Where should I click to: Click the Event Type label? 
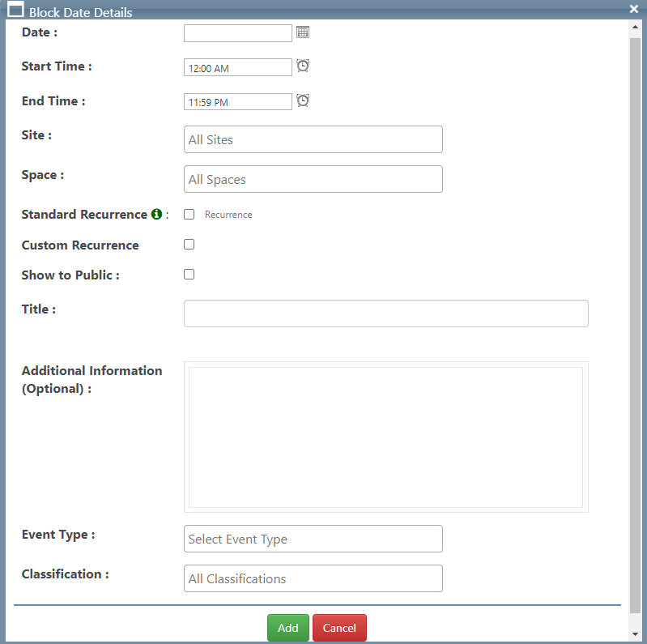click(x=58, y=535)
